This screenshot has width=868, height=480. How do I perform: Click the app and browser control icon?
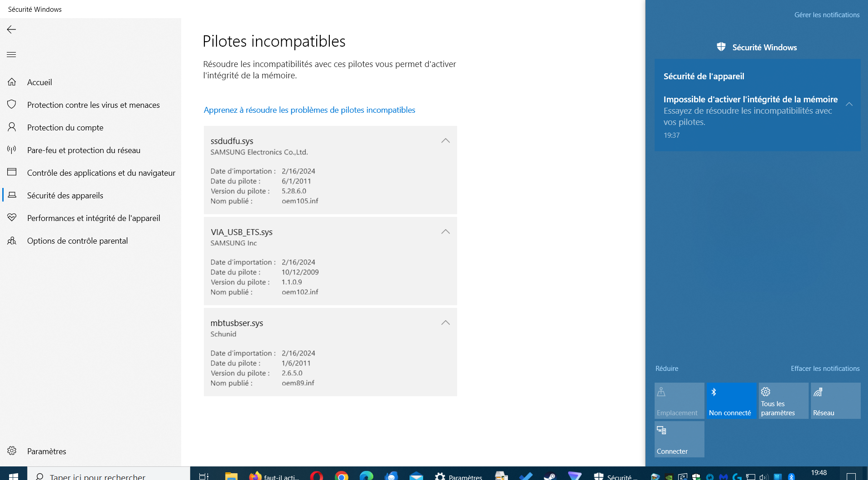pos(12,173)
